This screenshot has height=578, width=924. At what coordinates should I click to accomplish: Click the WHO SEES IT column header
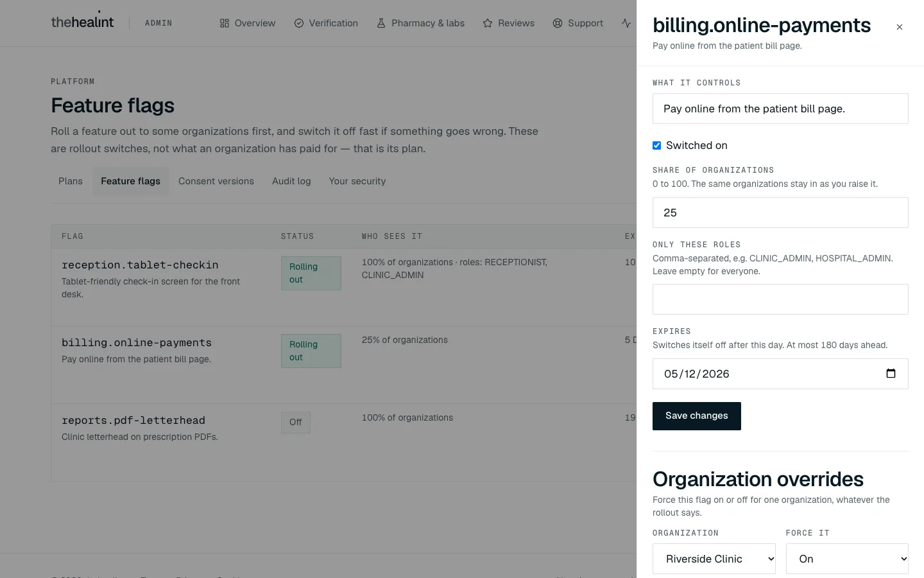point(392,236)
